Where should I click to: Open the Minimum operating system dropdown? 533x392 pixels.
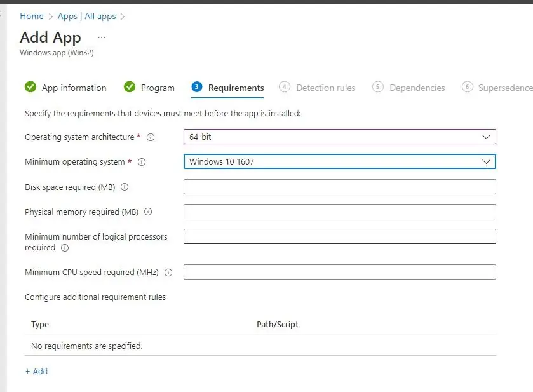pos(340,161)
